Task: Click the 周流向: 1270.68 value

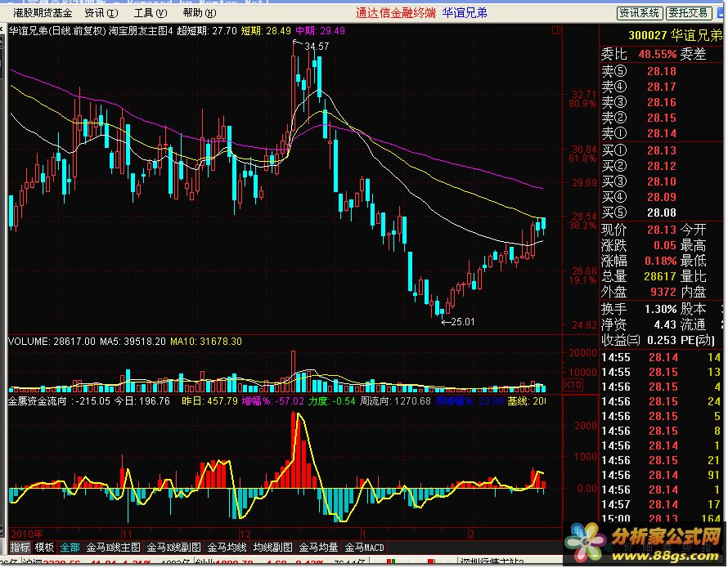Action: (396, 401)
